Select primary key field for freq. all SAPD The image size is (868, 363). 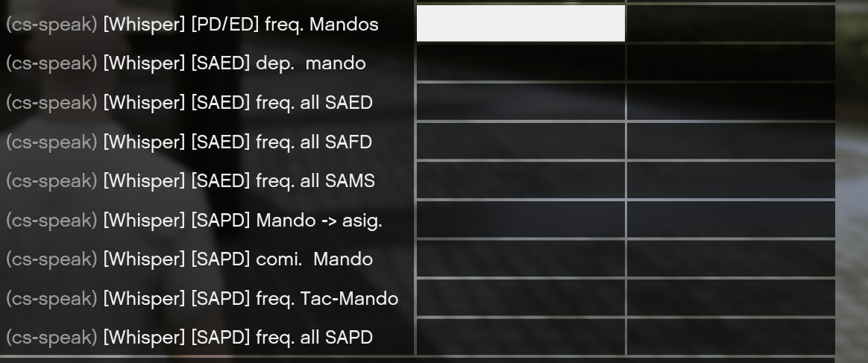pos(521,337)
